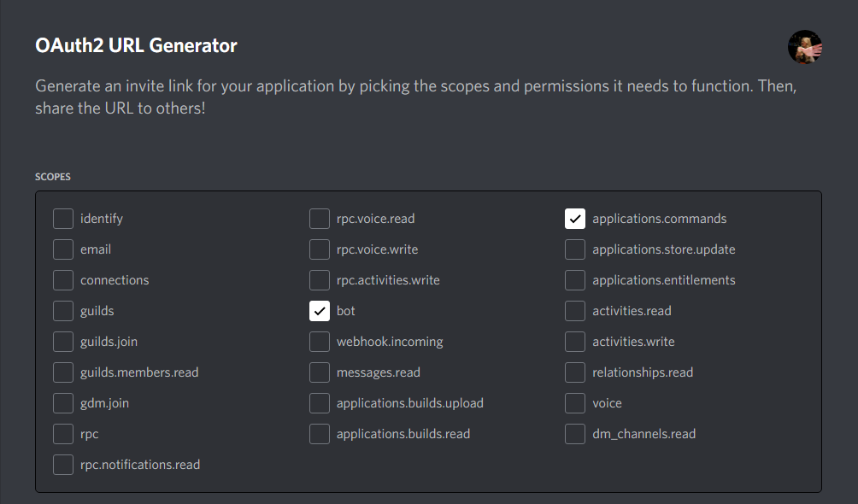Check the voice scope checkbox
The height and width of the screenshot is (504, 858).
pos(574,403)
